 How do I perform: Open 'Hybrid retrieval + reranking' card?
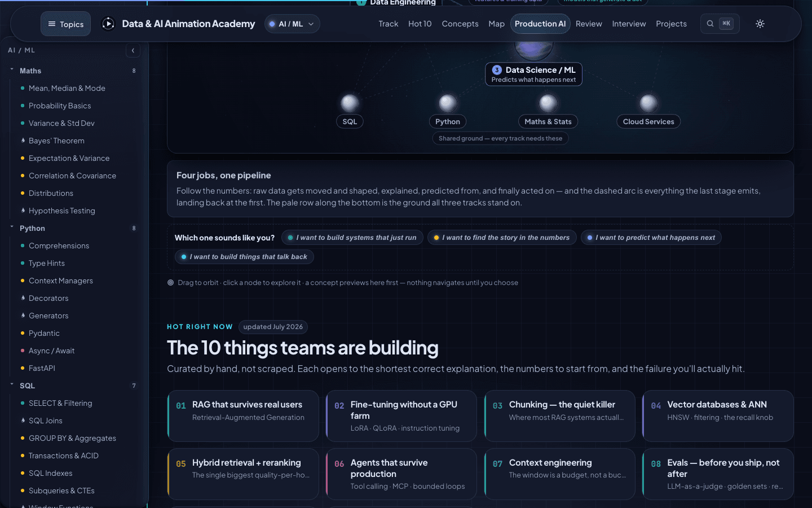coord(243,474)
